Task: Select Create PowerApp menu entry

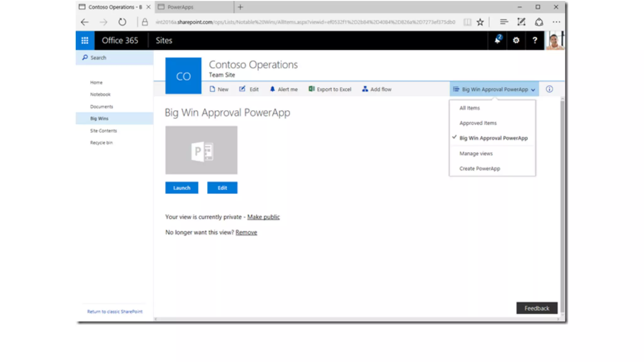Action: pyautogui.click(x=480, y=169)
